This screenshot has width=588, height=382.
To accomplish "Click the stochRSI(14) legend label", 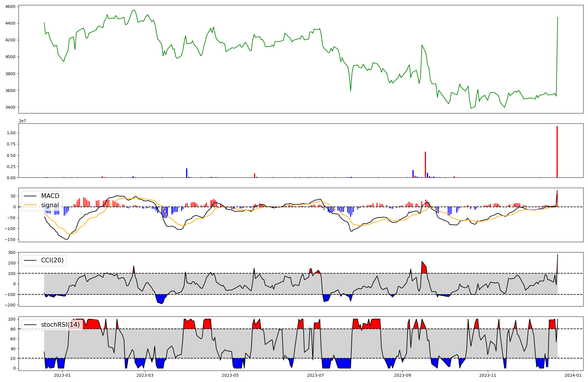I will pyautogui.click(x=60, y=325).
